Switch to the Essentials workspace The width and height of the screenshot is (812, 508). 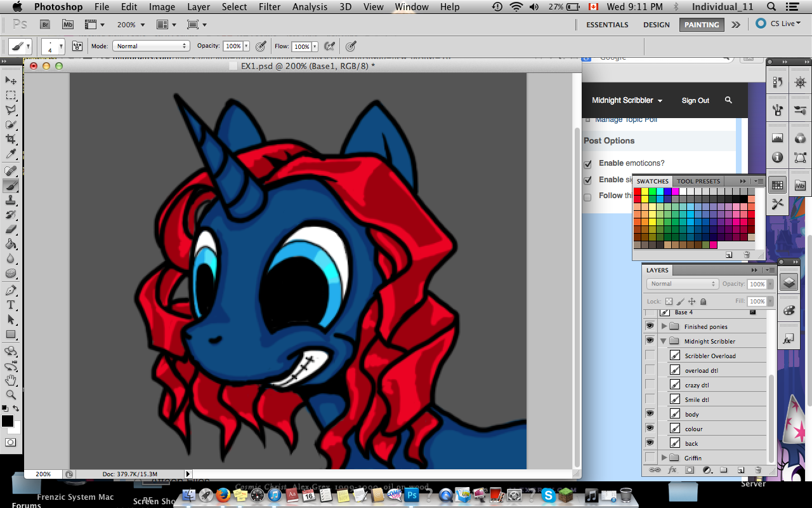[607, 25]
